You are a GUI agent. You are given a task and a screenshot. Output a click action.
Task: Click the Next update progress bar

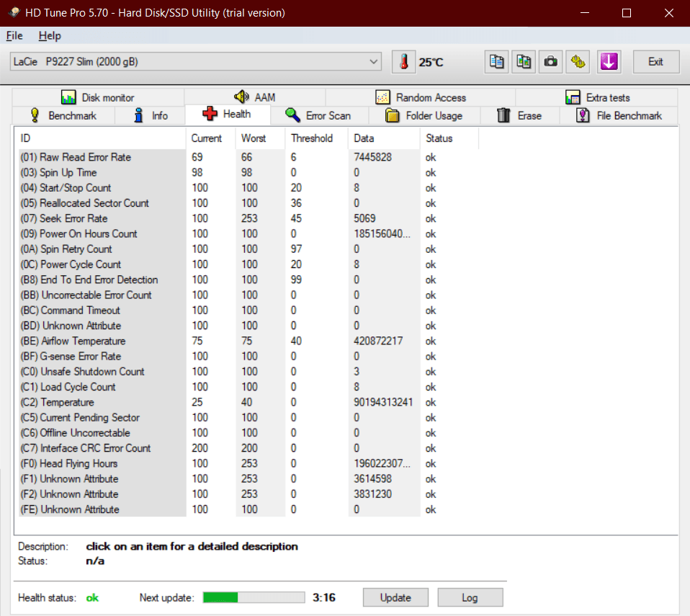[x=254, y=597]
